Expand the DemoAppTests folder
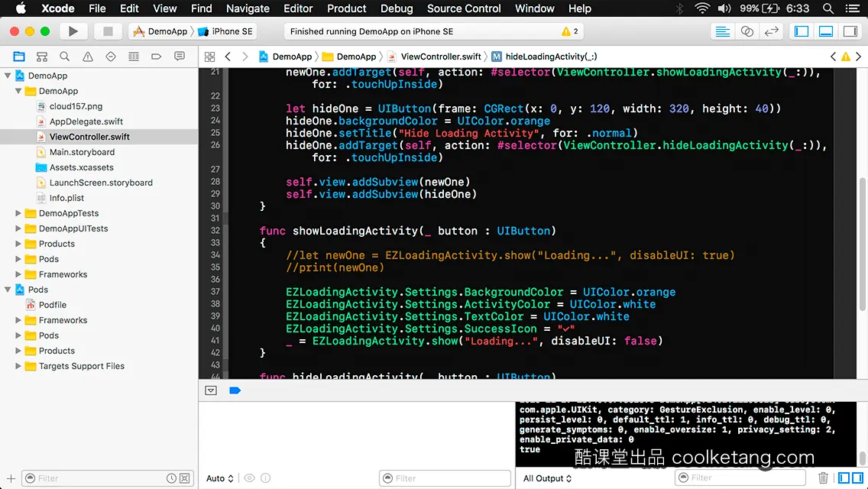868x489 pixels. (18, 213)
